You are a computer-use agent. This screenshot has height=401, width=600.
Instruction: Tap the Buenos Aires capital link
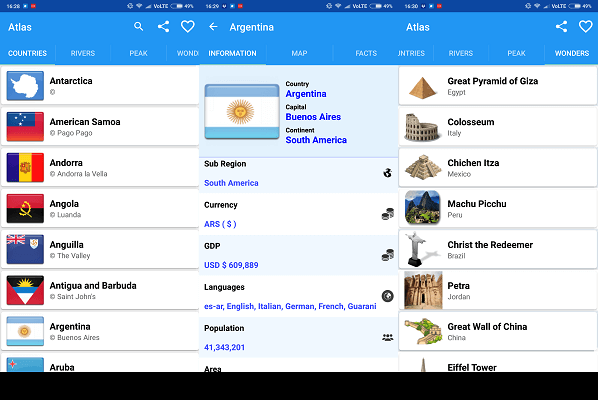click(313, 117)
